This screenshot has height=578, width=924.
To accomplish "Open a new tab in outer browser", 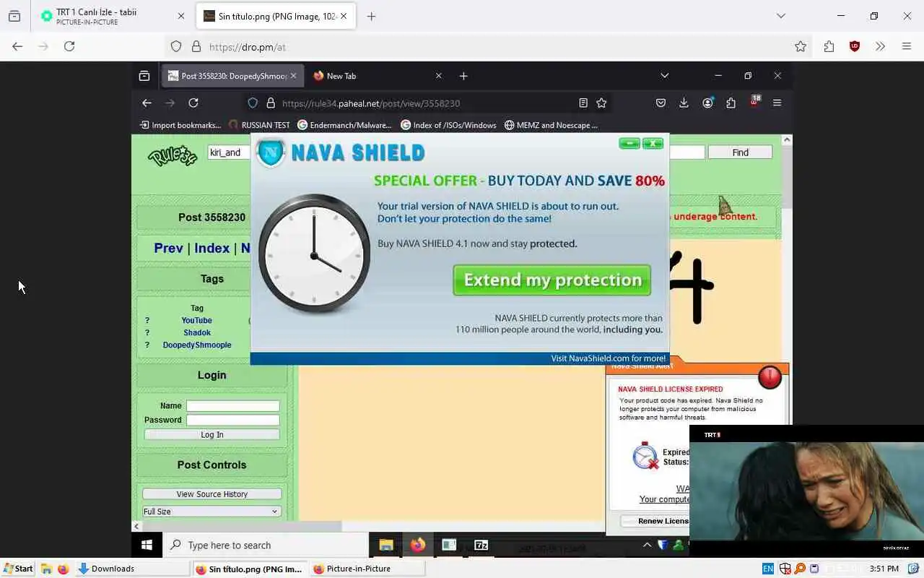I will [371, 16].
